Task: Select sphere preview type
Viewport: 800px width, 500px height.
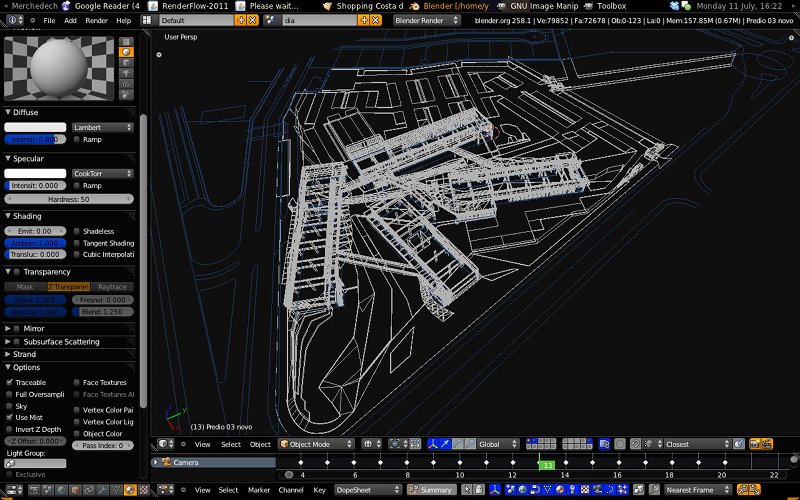Action: [126, 52]
